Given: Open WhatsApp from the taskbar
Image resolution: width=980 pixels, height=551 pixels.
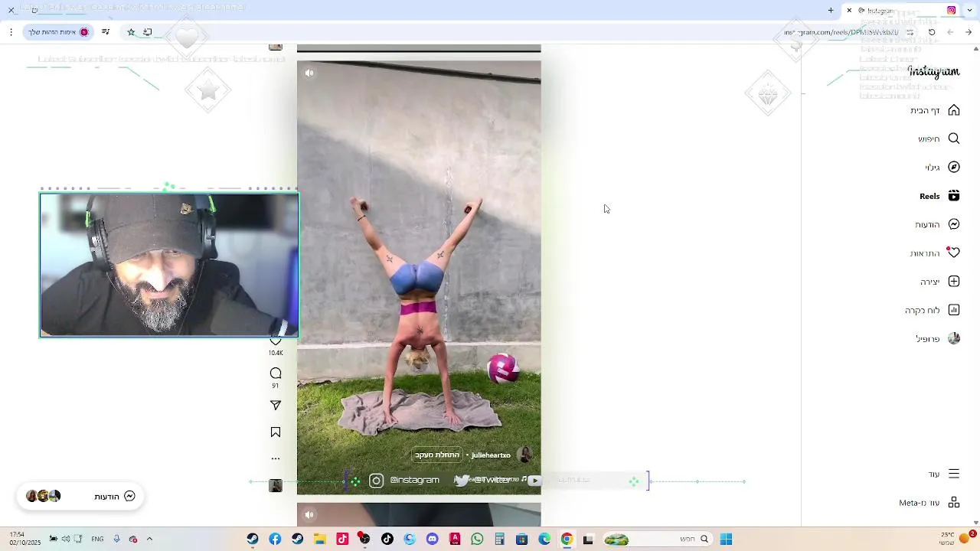Looking at the screenshot, I should point(477,540).
